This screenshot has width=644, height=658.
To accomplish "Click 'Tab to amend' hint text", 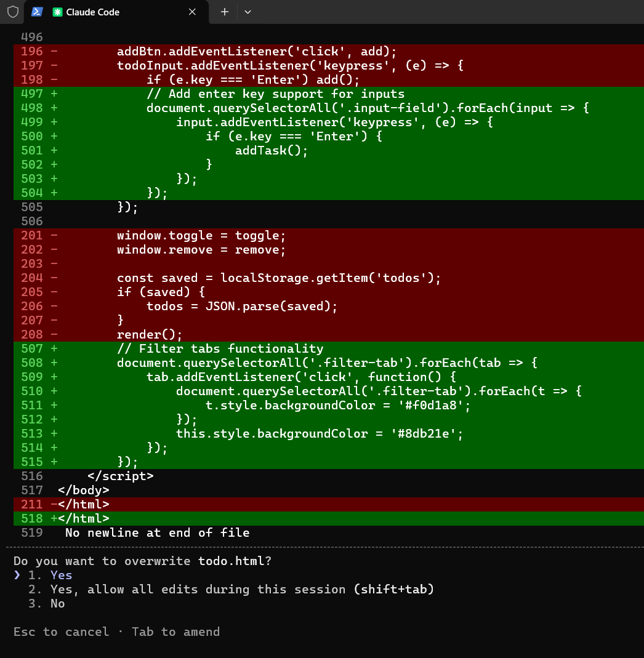I will (x=176, y=632).
